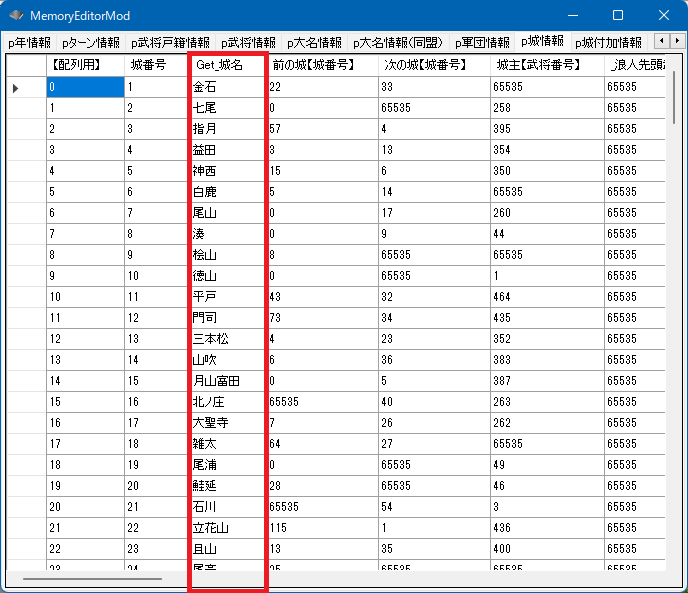Open the pターン情報 tab
The image size is (688, 593).
[90, 43]
